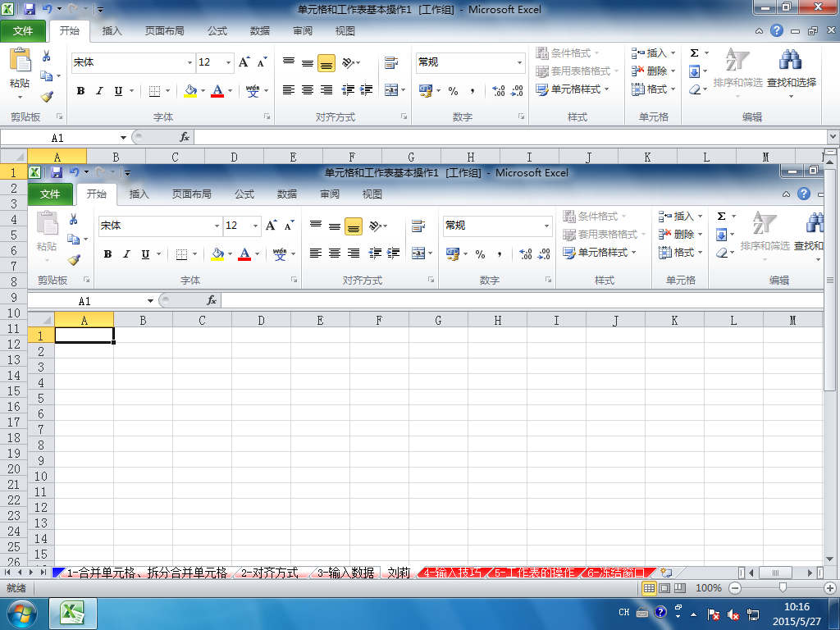Click the Fill down-arrow icon in main ribbon
Image resolution: width=840 pixels, height=630 pixels.
(x=694, y=71)
